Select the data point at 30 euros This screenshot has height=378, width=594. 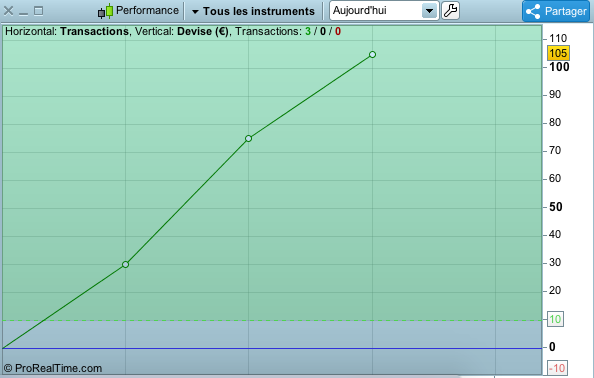(125, 264)
